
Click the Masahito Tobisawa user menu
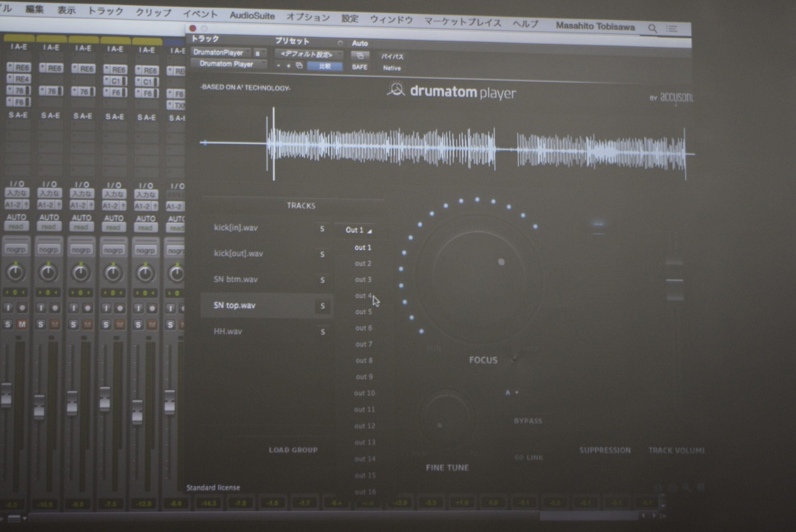coord(595,26)
